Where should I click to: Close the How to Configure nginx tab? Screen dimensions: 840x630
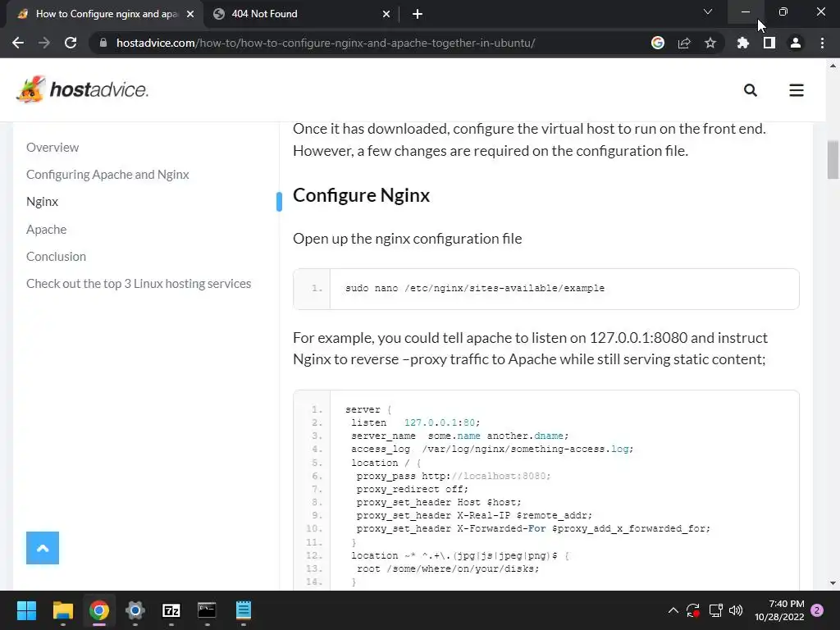point(190,14)
